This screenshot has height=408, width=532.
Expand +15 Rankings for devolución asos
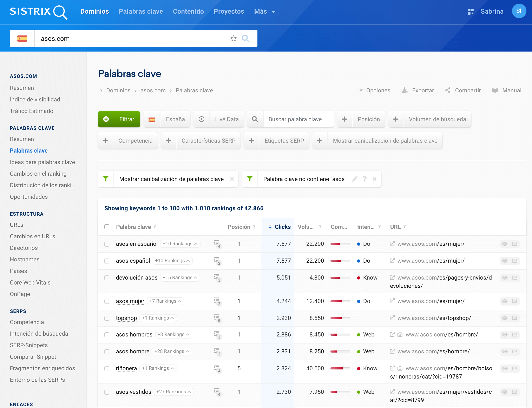point(180,277)
